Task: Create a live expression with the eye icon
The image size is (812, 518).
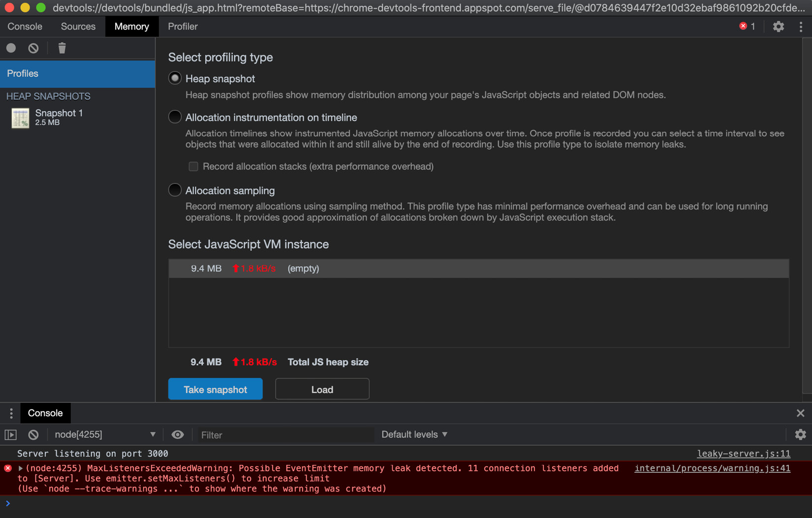Action: [178, 434]
